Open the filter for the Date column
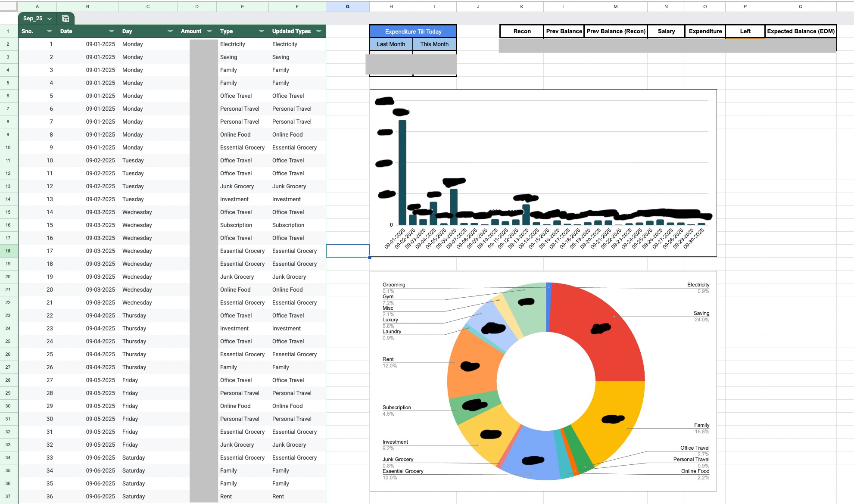Image resolution: width=854 pixels, height=504 pixels. (112, 31)
